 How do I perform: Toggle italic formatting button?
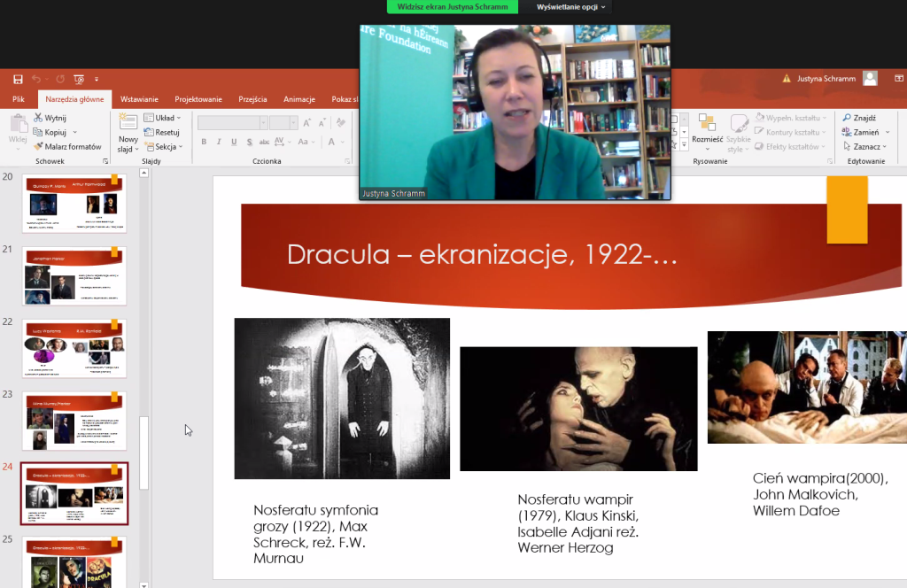(x=219, y=142)
